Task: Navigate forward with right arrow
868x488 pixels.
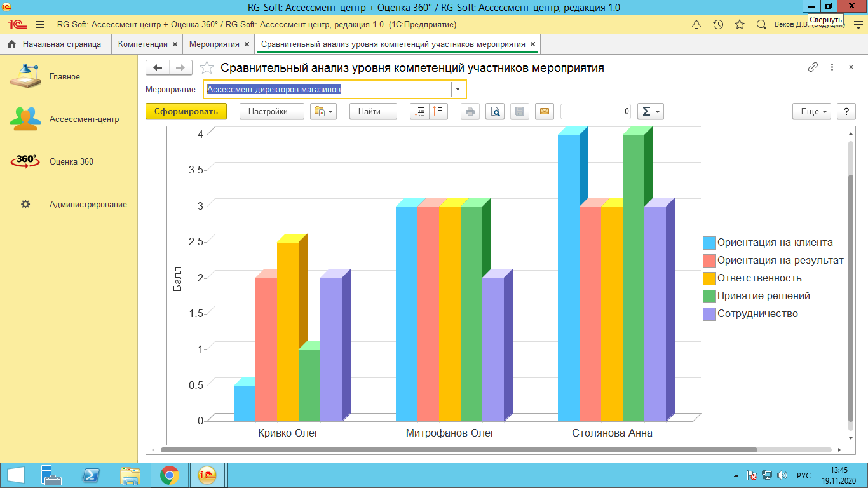Action: (180, 68)
